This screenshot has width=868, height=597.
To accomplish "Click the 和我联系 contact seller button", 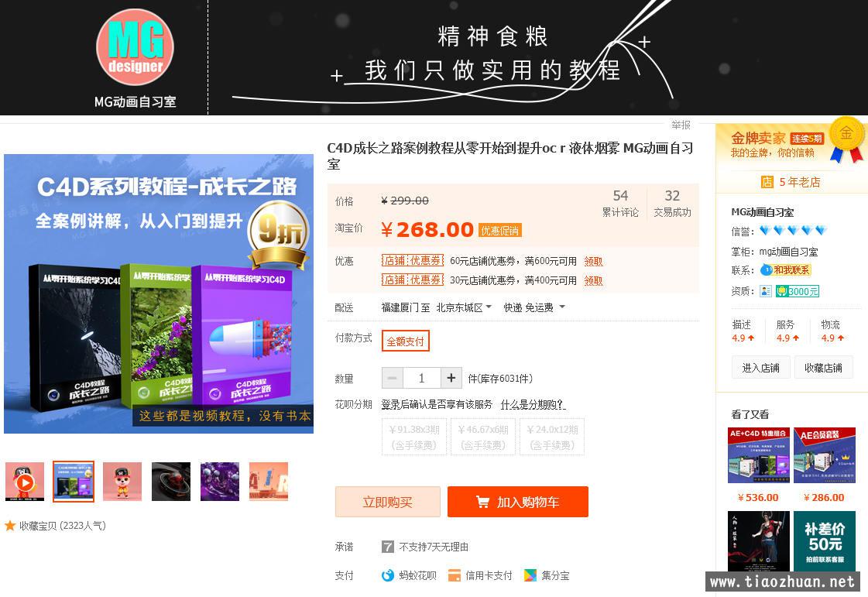I will click(785, 270).
